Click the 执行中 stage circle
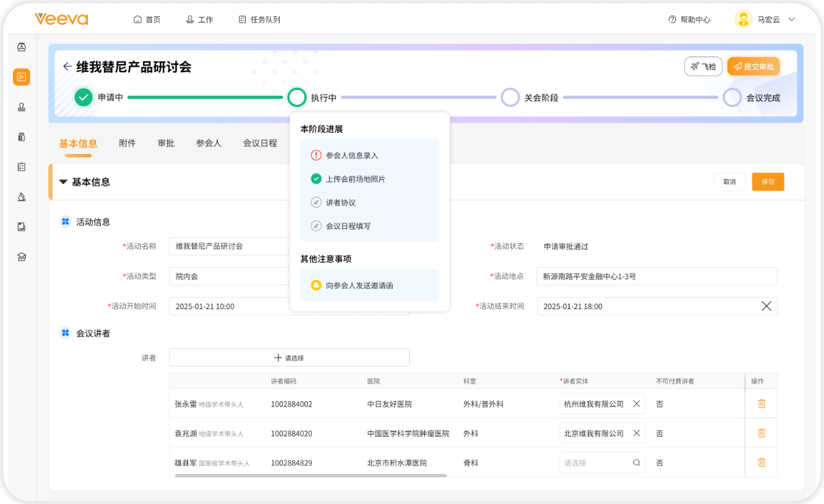Image resolution: width=824 pixels, height=504 pixels. click(297, 97)
